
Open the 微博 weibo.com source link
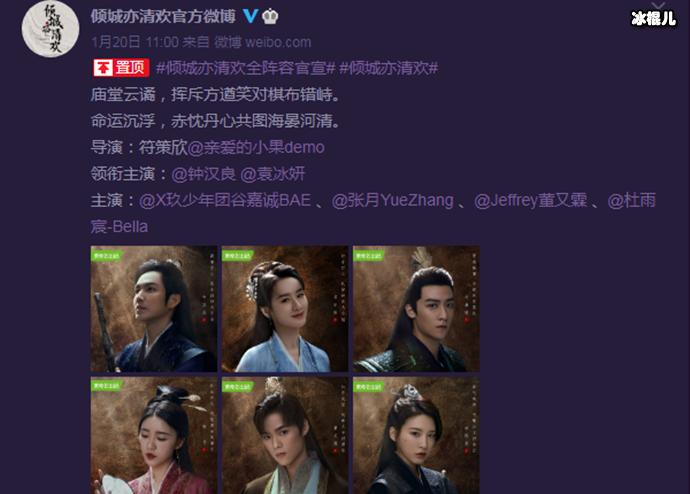(262, 42)
